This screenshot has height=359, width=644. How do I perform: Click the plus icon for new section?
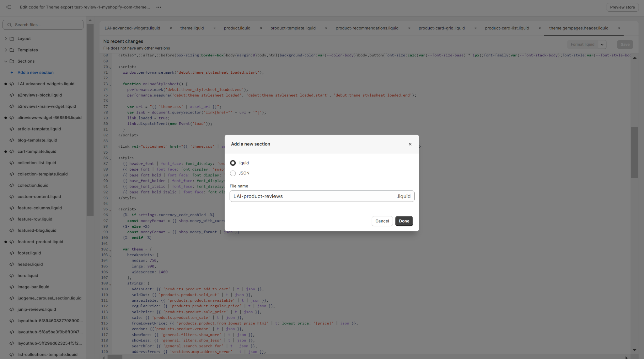point(12,72)
